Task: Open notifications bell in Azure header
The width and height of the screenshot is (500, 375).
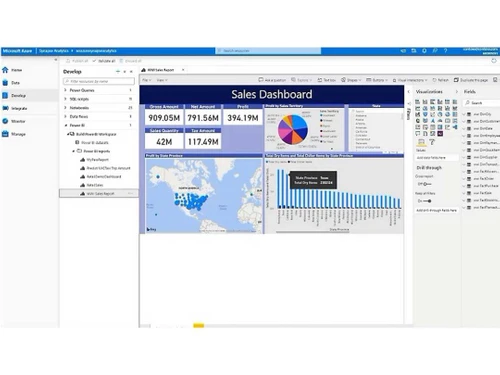Action: [424, 51]
